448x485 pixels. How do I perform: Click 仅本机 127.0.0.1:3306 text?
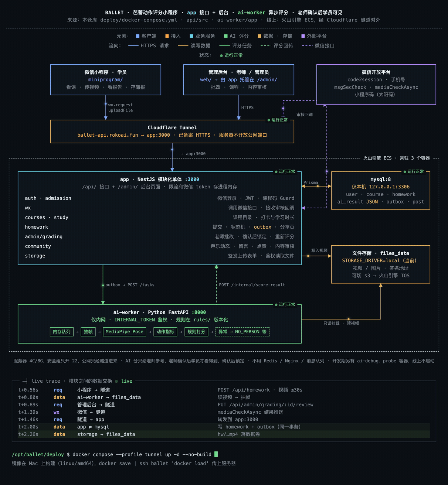tap(381, 187)
